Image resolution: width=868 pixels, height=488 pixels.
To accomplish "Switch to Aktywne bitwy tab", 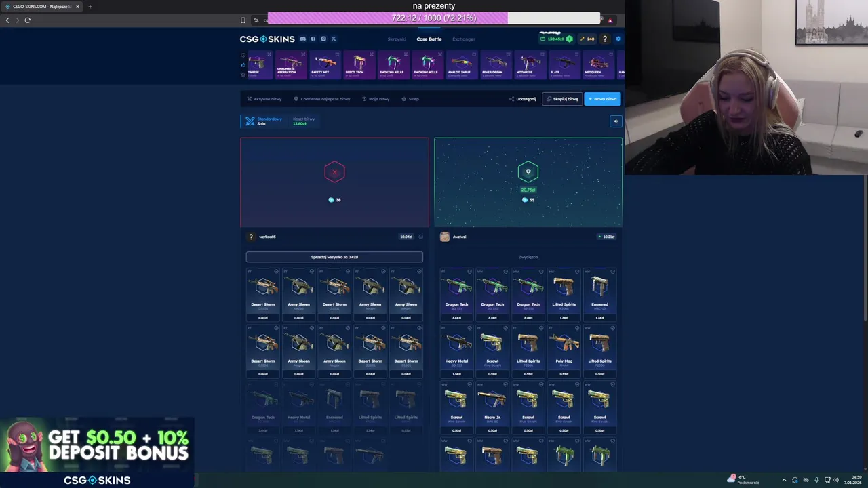I will pyautogui.click(x=264, y=99).
